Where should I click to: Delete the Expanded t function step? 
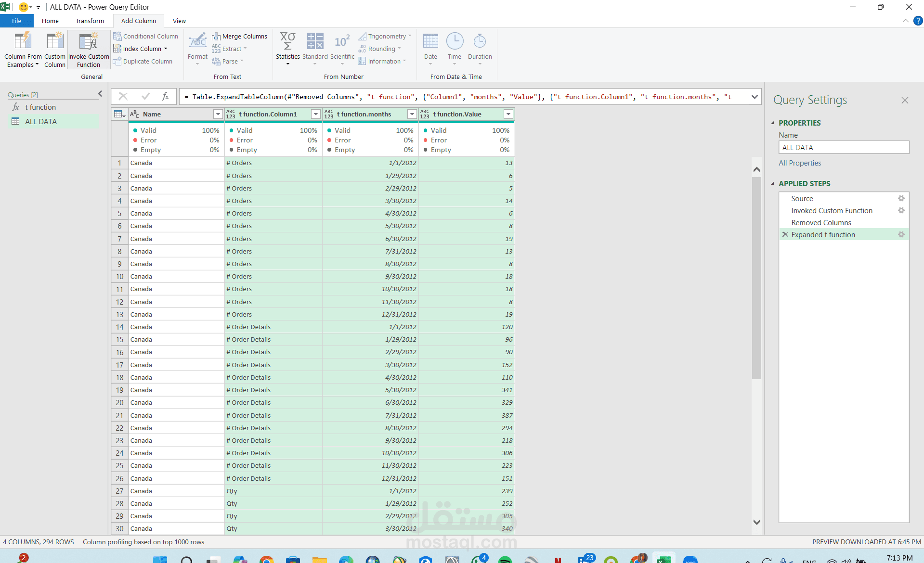coord(785,234)
